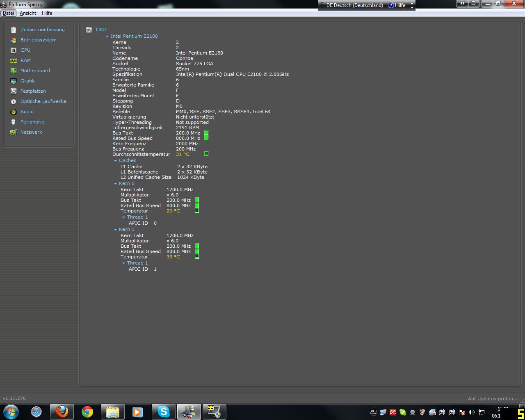Screen dimensions: 525x420
Task: Collapse Thread 1 under Kern 1
Action: 123,263
